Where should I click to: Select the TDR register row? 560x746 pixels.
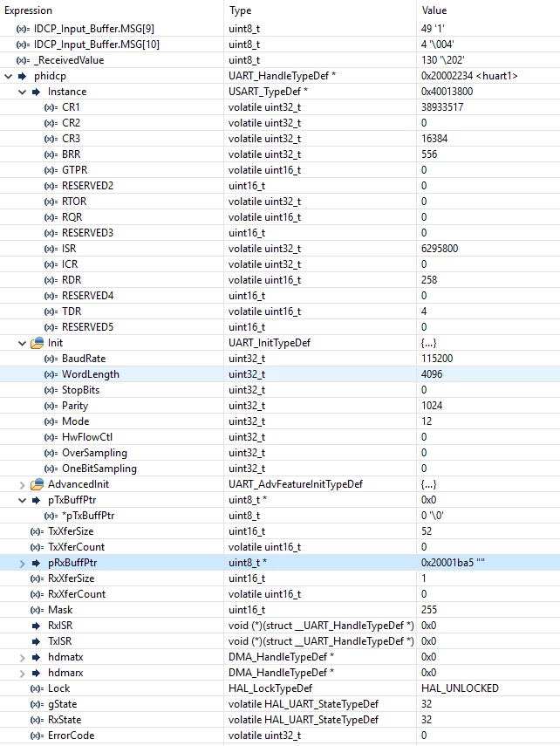click(280, 311)
